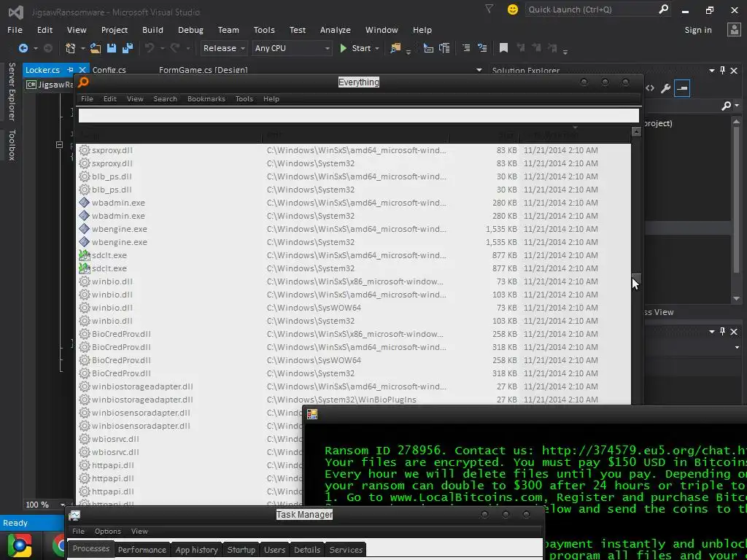Click the New Project toolbar icon
Viewport: 747px width, 560px height.
(71, 48)
